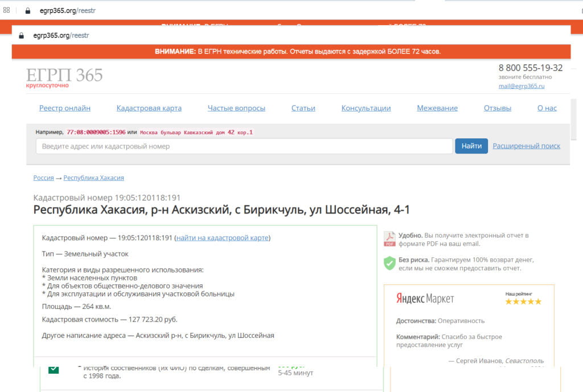Open the Межевание section
583x392 pixels.
pyautogui.click(x=437, y=108)
